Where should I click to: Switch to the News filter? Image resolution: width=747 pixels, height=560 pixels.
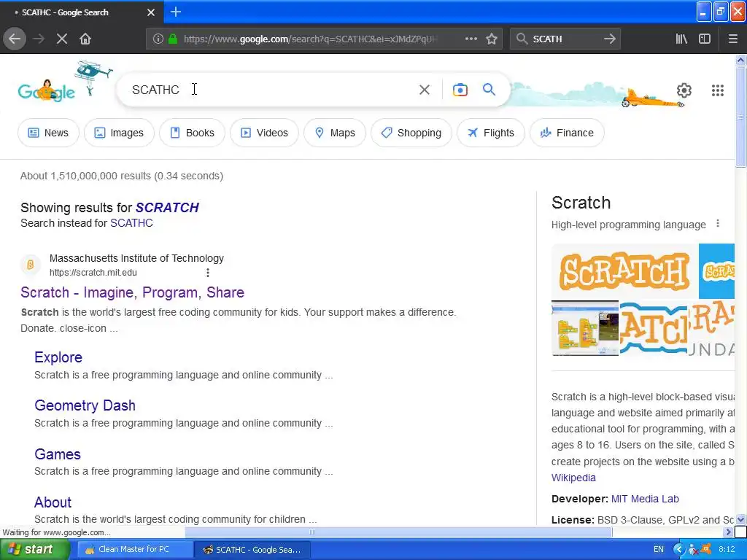pos(48,133)
